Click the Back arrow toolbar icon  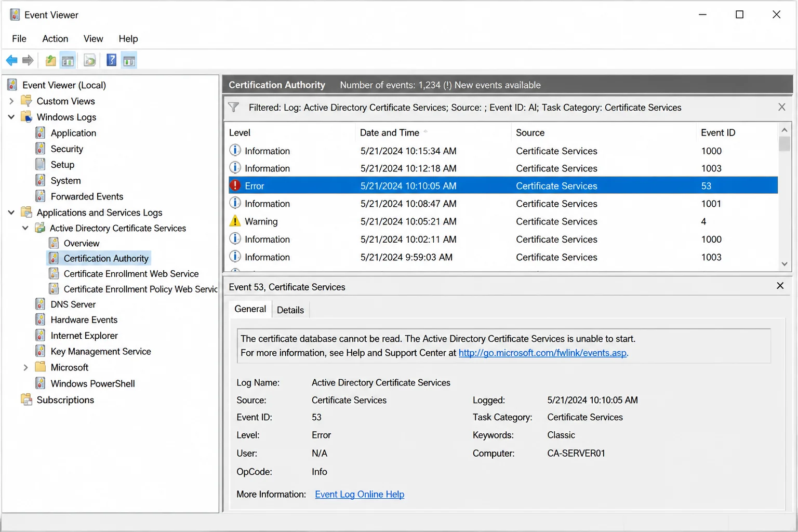click(11, 60)
